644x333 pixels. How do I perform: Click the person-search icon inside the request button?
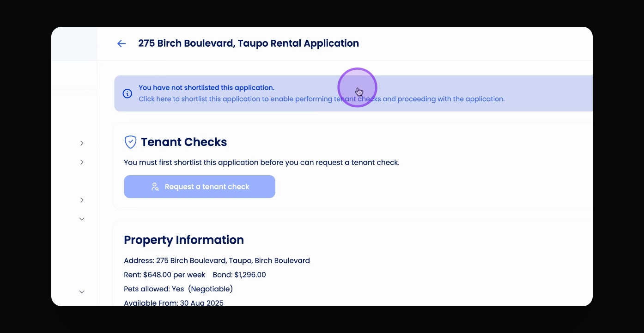[x=155, y=187]
